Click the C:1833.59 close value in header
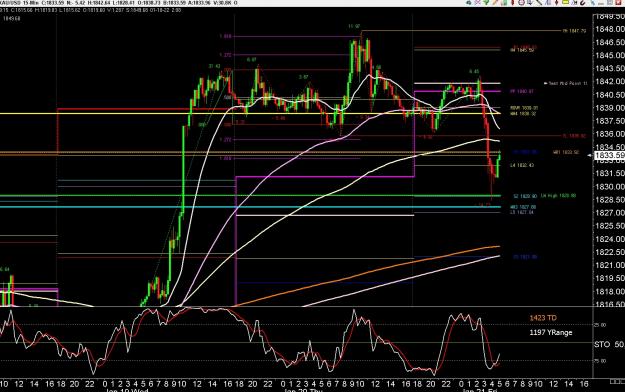This screenshot has height=392, width=625. pos(53,3)
